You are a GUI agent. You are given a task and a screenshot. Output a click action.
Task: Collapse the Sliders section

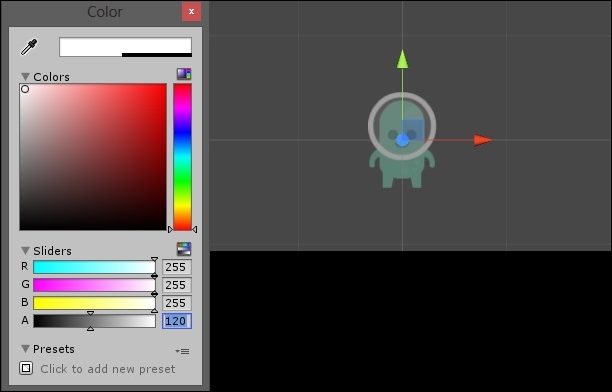click(x=25, y=250)
